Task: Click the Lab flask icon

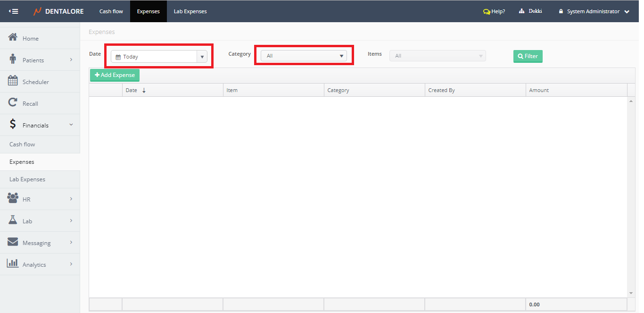Action: click(x=13, y=220)
